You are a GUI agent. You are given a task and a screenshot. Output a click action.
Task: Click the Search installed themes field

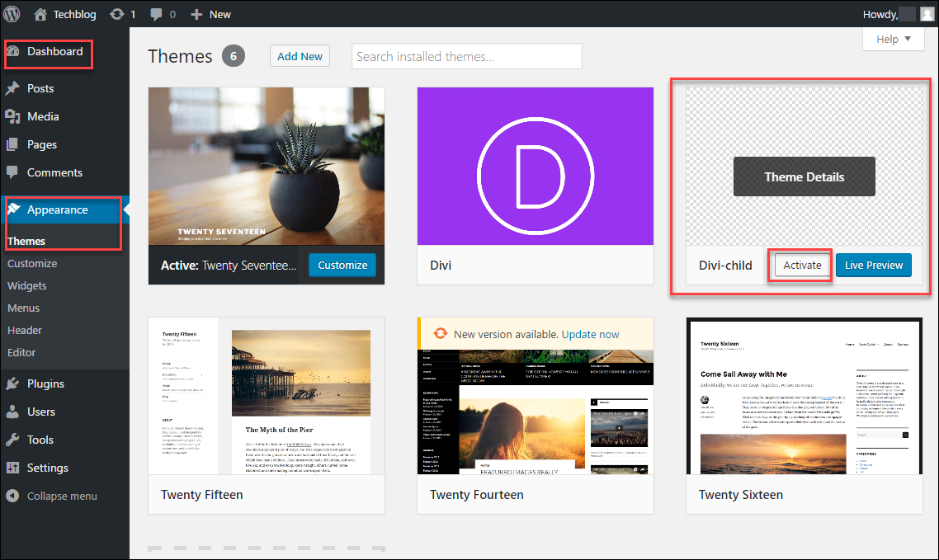[466, 56]
